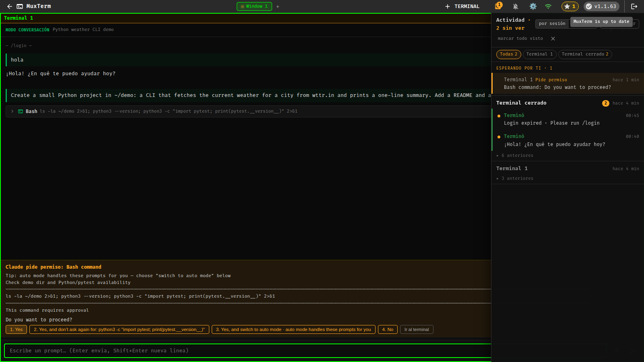Click the v1.1.63 version check badge
This screenshot has height=362, width=644.
pyautogui.click(x=601, y=6)
